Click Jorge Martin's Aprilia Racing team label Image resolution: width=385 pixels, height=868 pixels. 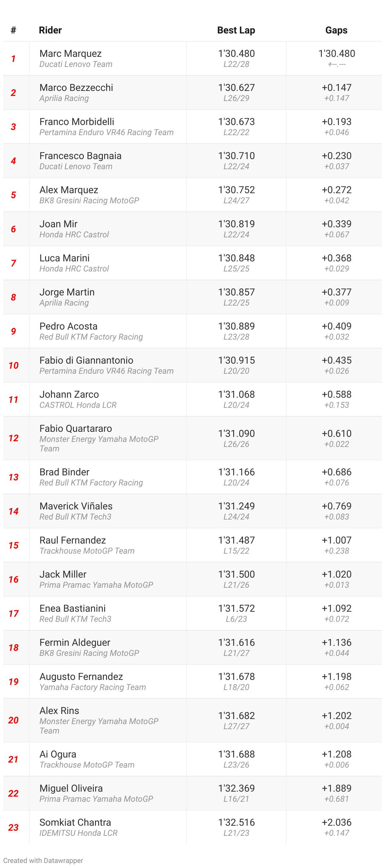pyautogui.click(x=64, y=303)
